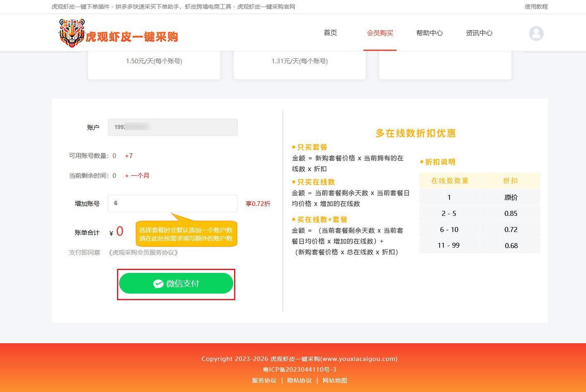Click the 6 - 10 table cell
586x392 pixels.
(450, 229)
